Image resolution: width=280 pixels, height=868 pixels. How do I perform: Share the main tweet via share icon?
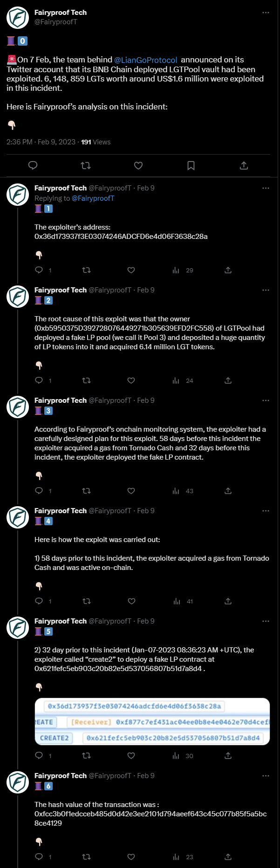tap(244, 165)
